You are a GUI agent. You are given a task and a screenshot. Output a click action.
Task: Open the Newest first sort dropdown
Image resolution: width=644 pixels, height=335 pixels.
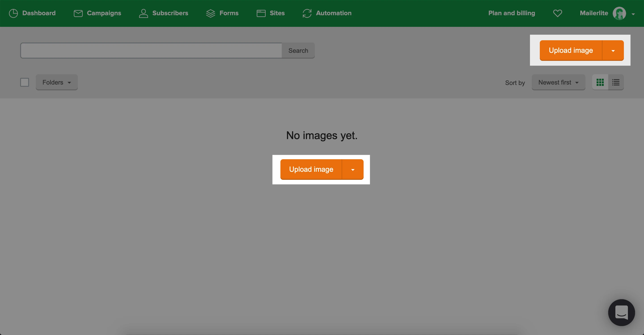[558, 82]
